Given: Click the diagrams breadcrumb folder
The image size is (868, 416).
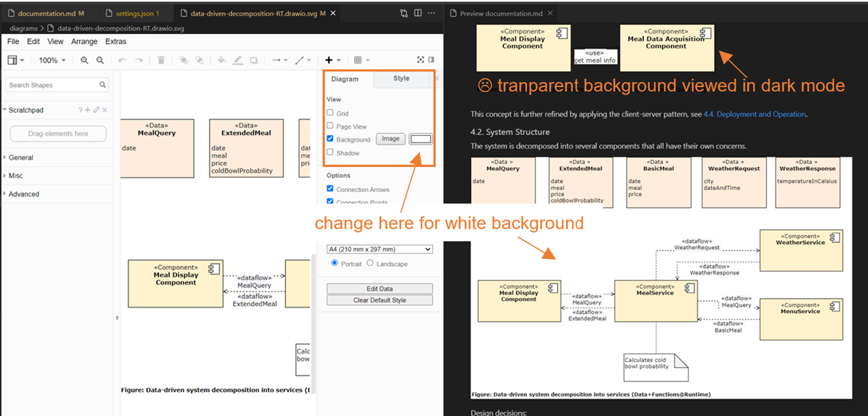Looking at the screenshot, I should point(24,28).
